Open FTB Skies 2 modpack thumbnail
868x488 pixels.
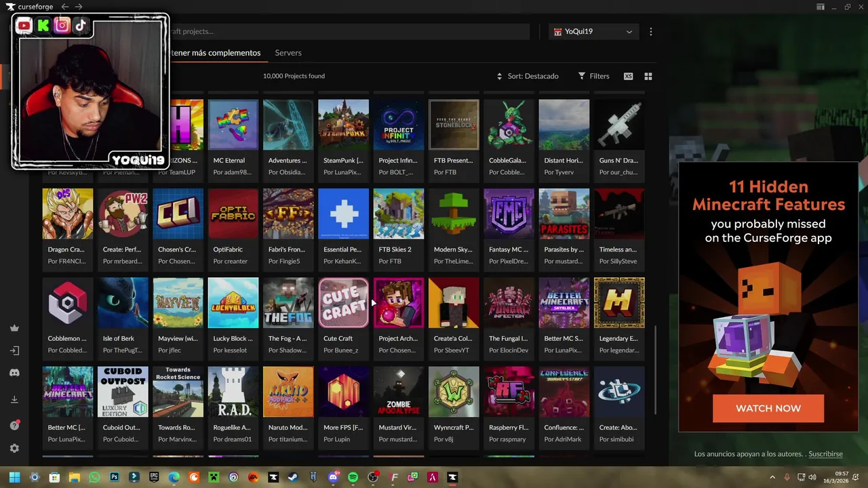pos(399,213)
